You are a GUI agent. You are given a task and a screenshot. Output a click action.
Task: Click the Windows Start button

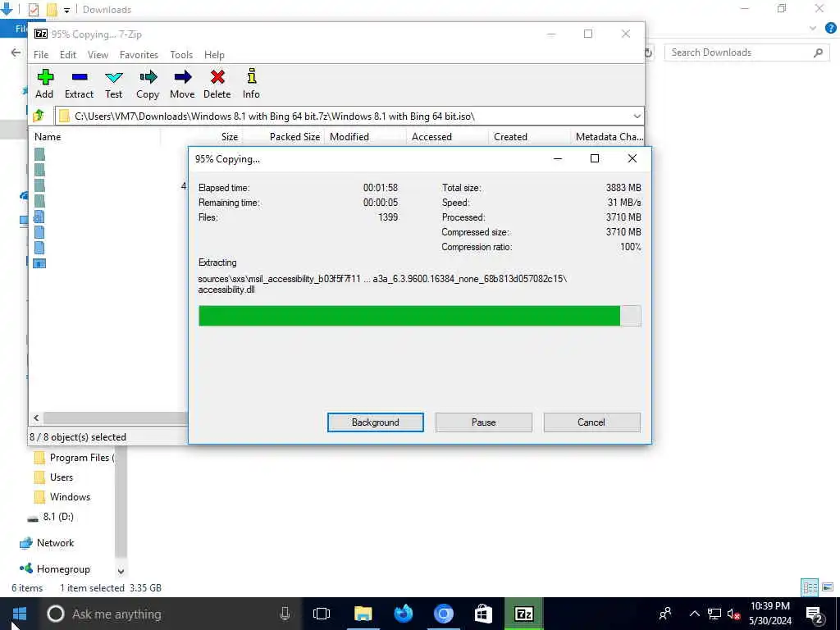pos(20,614)
